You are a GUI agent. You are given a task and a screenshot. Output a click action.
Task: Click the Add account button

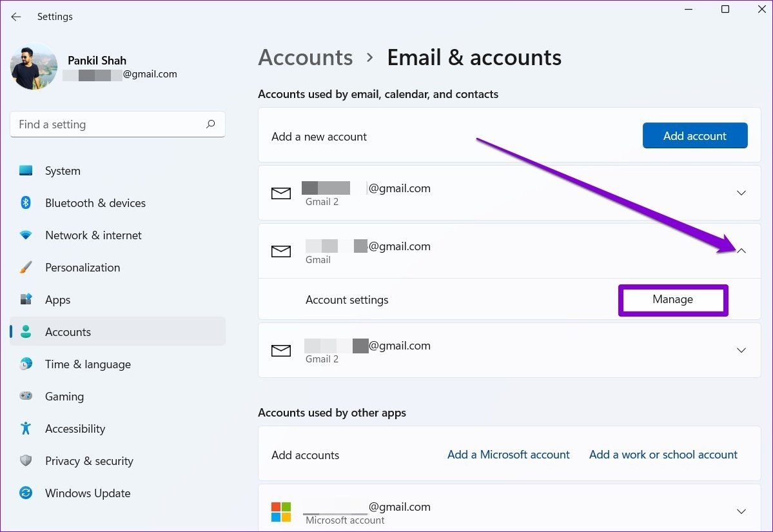click(x=694, y=135)
